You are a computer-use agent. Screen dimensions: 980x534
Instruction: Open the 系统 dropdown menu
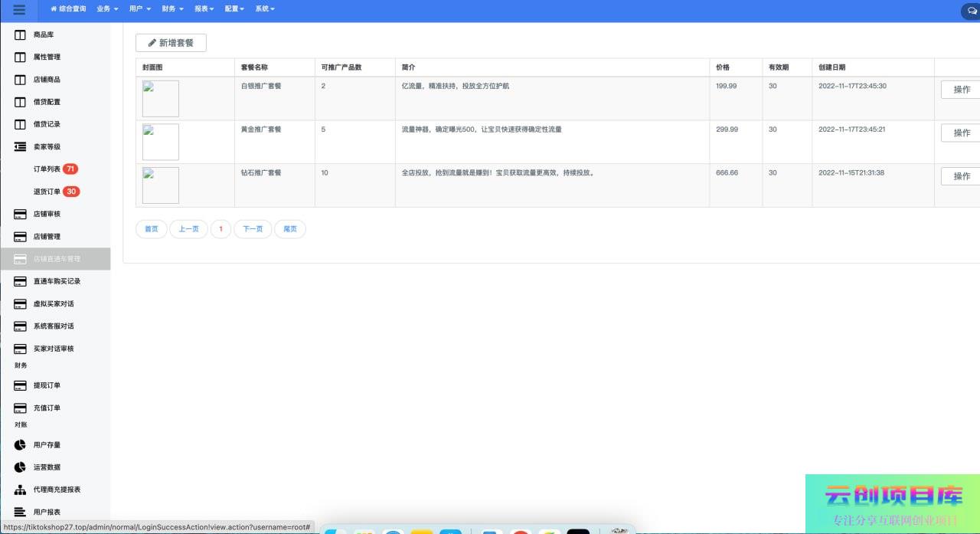[264, 9]
